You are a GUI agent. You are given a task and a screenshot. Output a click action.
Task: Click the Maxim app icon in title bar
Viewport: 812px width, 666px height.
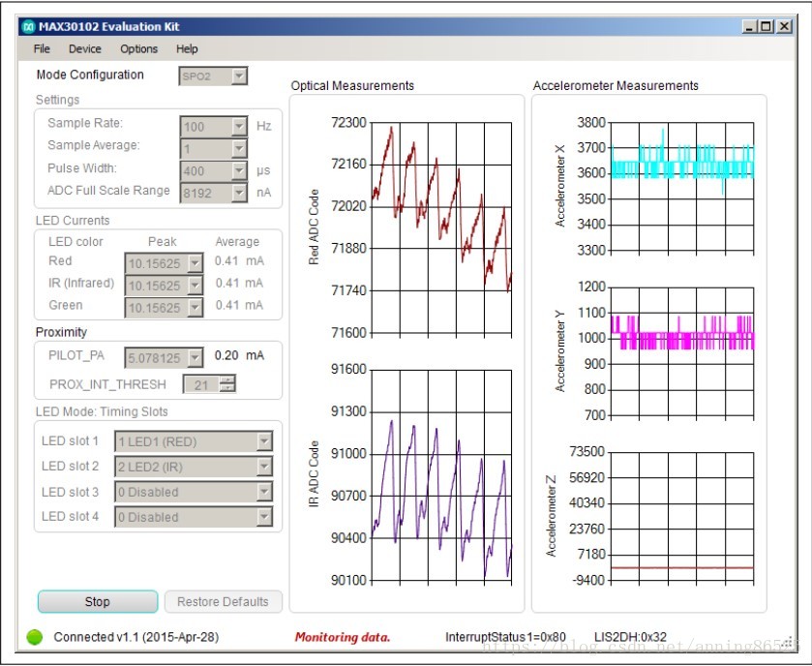(29, 26)
